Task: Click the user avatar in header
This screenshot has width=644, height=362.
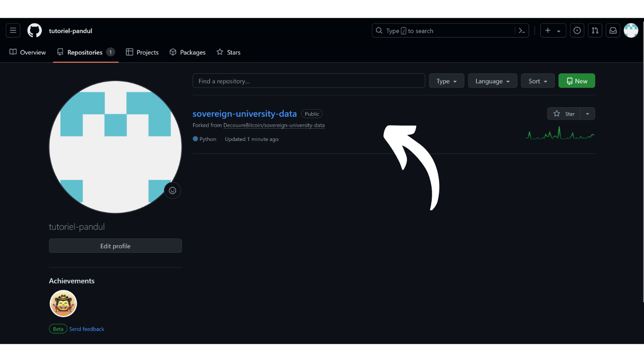Action: [631, 31]
